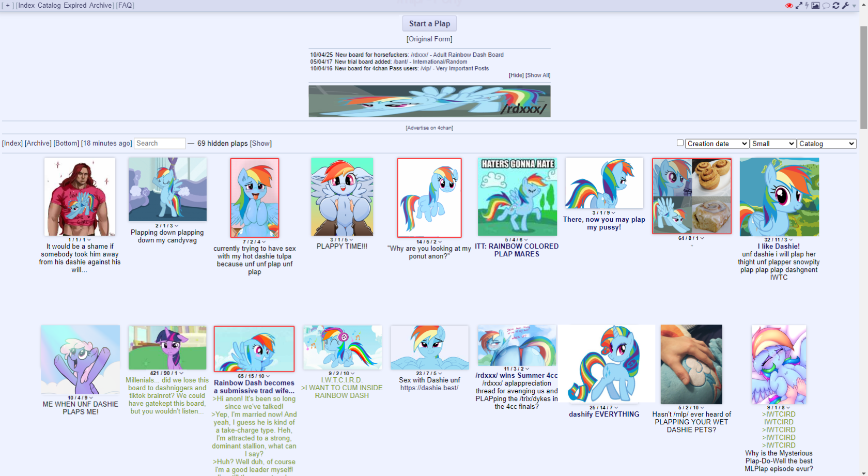Click the [Hide] announcements link
Viewport: 868px width, 476px height.
click(516, 75)
